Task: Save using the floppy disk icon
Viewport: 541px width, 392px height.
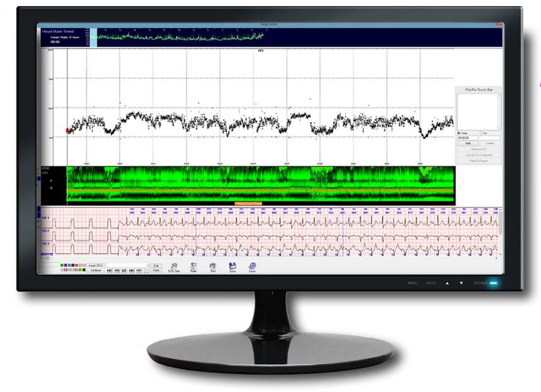Action: tap(233, 268)
